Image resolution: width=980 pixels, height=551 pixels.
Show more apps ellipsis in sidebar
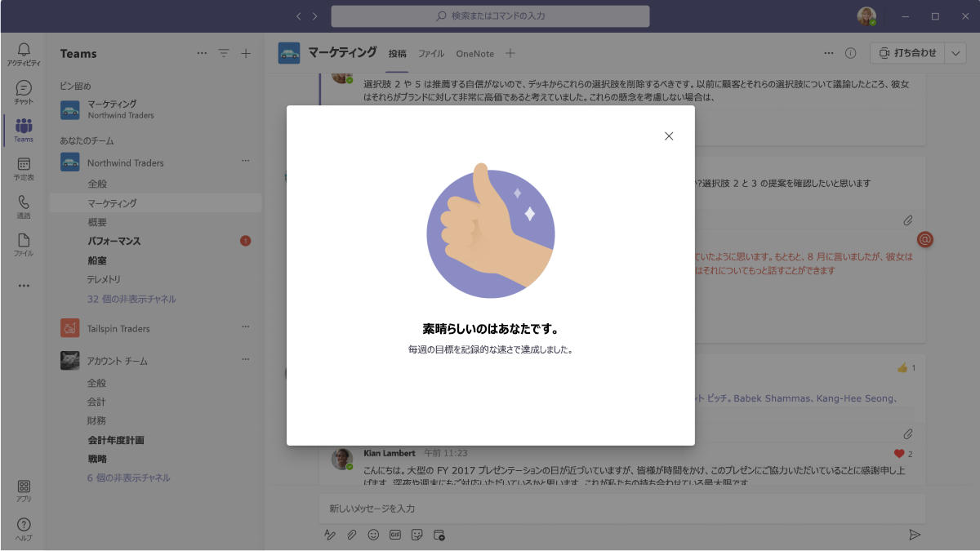point(24,286)
